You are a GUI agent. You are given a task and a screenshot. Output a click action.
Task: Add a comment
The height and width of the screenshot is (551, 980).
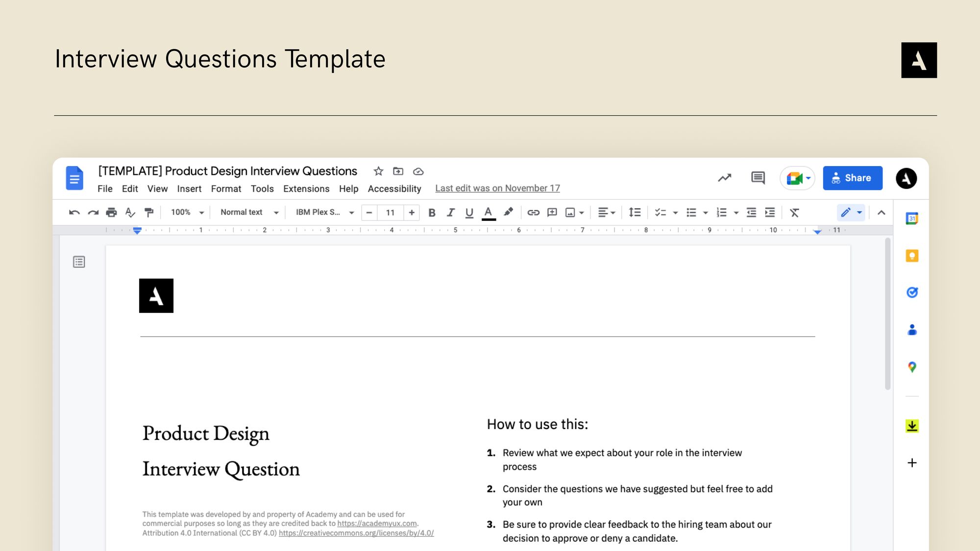(552, 212)
